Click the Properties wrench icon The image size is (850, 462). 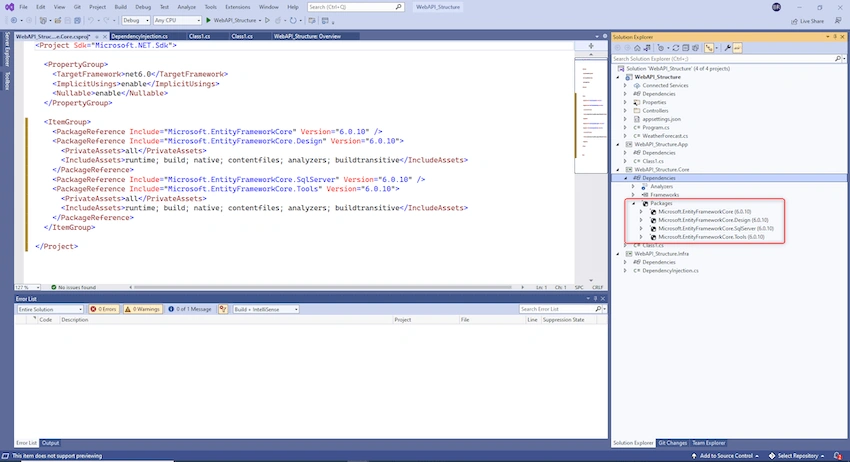(727, 48)
